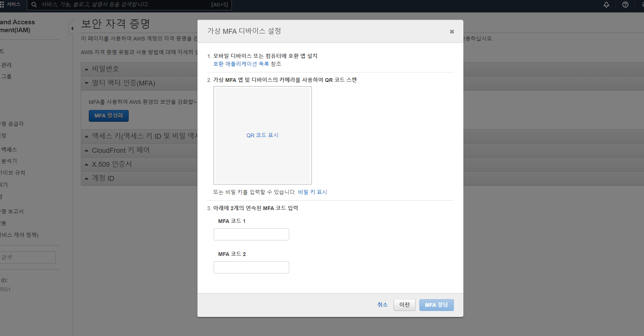The height and width of the screenshot is (336, 644).
Task: Open the compatible applications list link
Action: (x=241, y=64)
